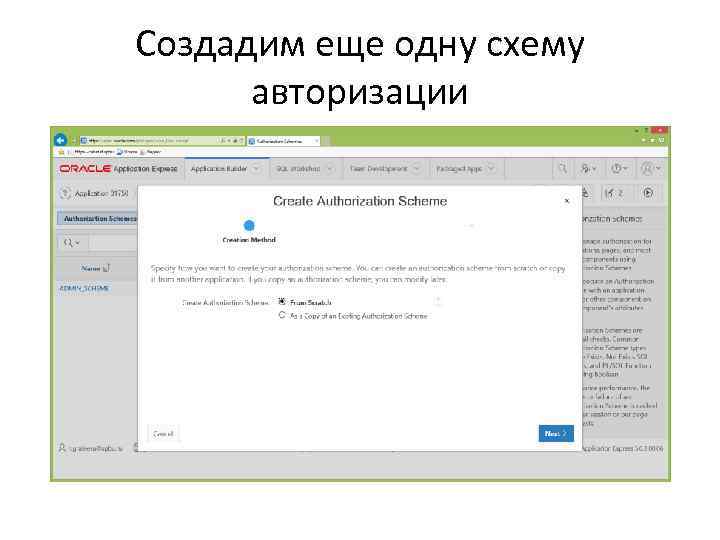Click the Run Application play icon

648,193
